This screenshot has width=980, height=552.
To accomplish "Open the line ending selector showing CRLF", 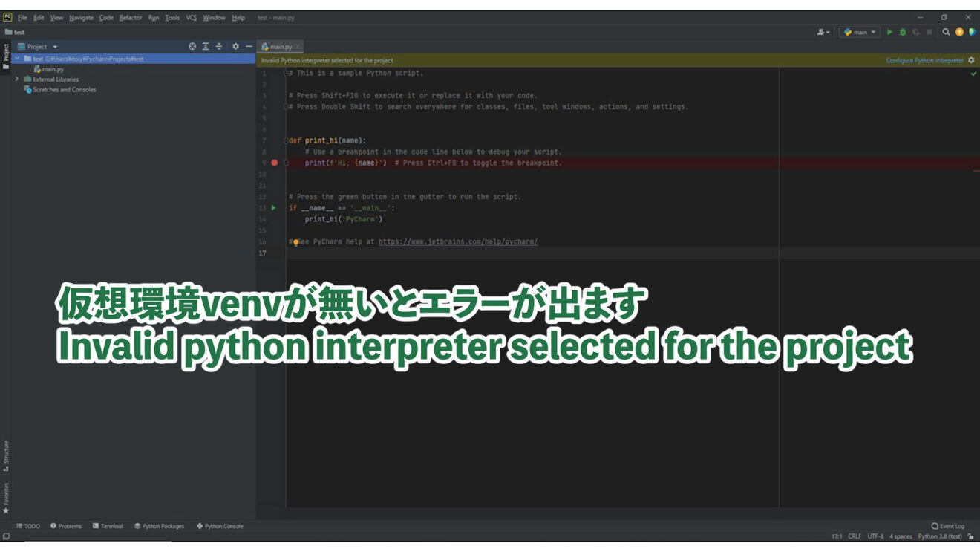I will [854, 535].
